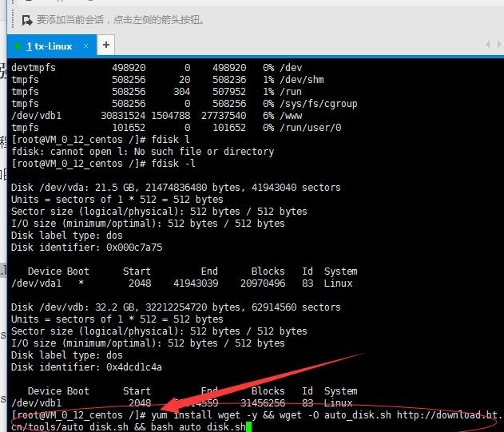Open a new session tab with plus

[x=106, y=45]
